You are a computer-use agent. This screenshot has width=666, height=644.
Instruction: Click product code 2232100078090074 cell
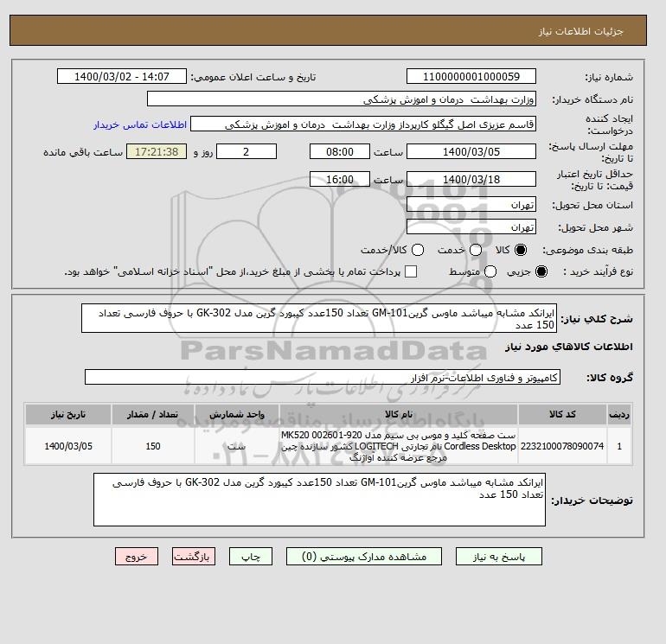click(x=562, y=446)
